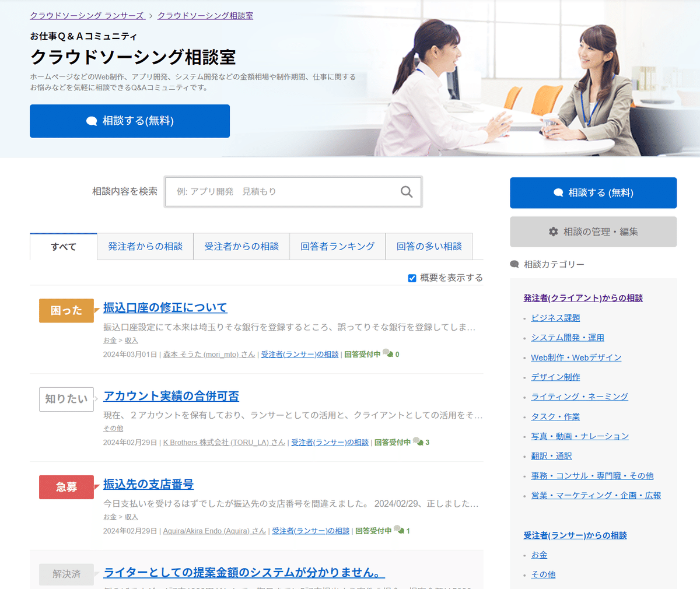Click the gear icon on 相談の管理・編集
This screenshot has height=589, width=700.
pyautogui.click(x=553, y=232)
